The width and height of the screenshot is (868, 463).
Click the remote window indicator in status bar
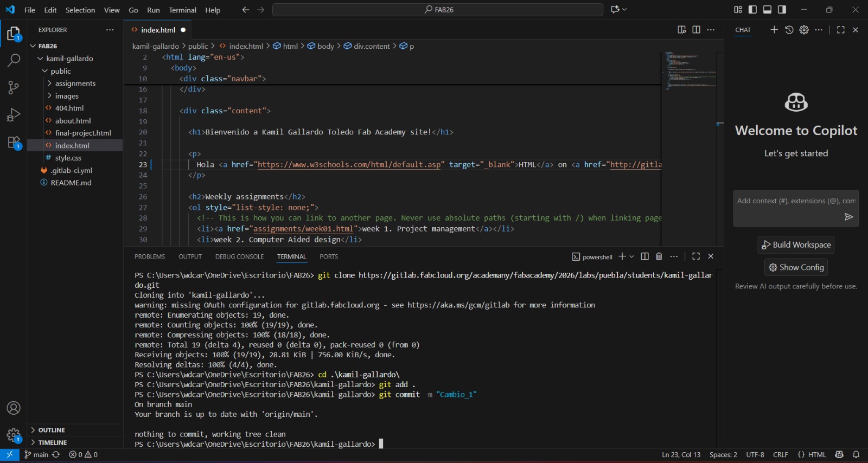[x=10, y=454]
